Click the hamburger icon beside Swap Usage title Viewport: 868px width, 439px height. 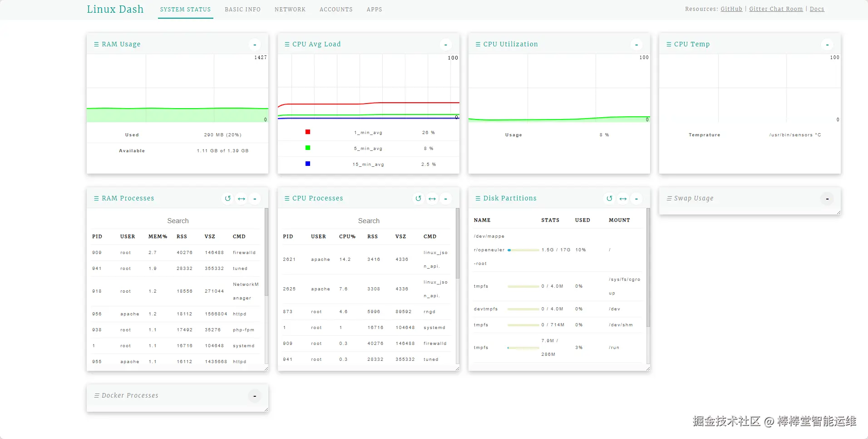coord(669,198)
